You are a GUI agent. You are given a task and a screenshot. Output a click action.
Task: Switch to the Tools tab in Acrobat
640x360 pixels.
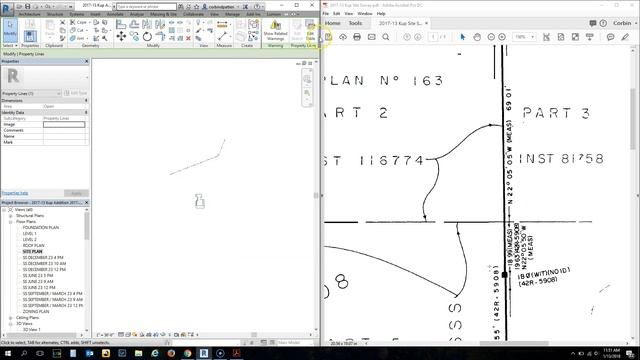tap(355, 23)
